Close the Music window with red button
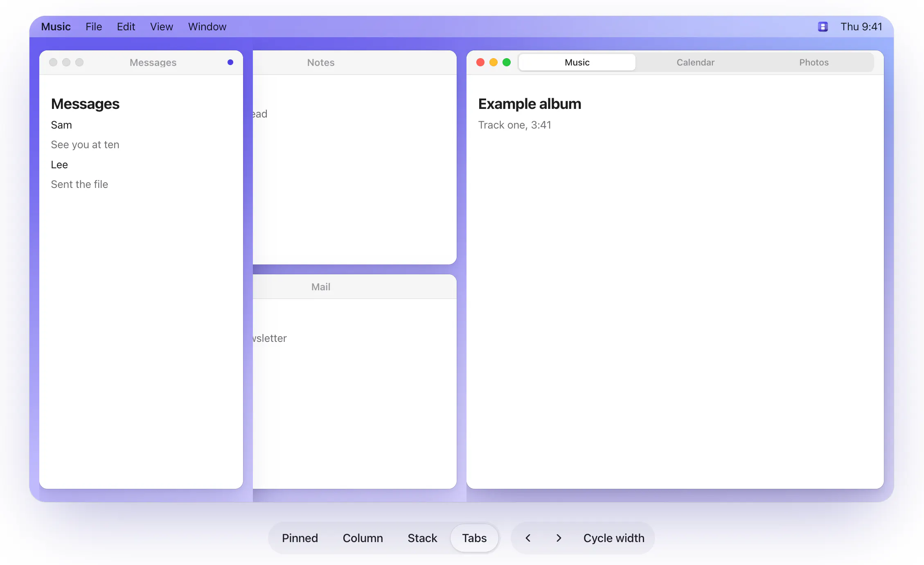The width and height of the screenshot is (924, 565). [x=480, y=62]
